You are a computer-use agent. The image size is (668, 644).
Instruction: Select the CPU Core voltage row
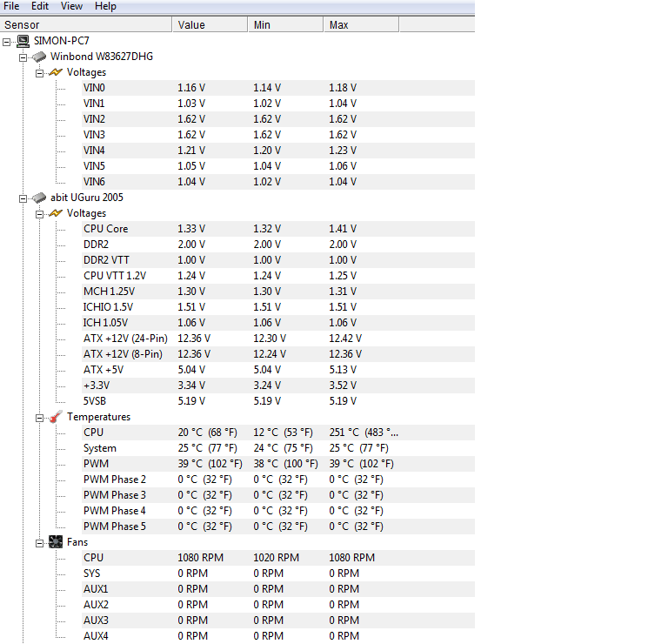point(105,229)
